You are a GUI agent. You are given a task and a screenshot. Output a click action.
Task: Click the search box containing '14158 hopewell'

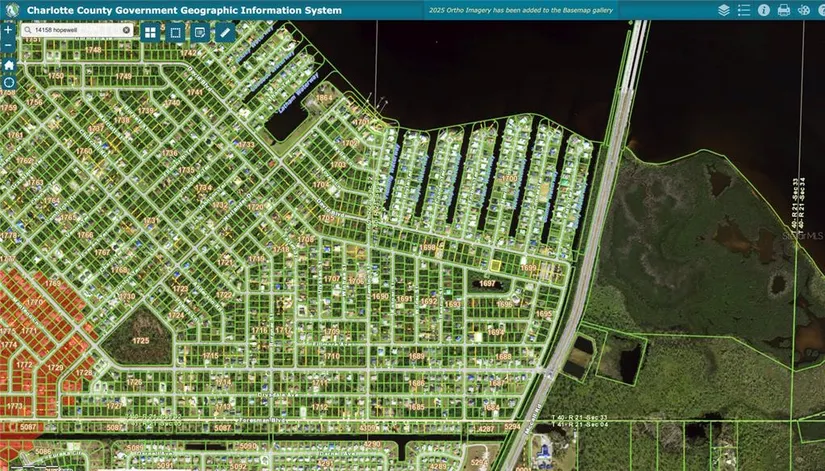coord(75,30)
